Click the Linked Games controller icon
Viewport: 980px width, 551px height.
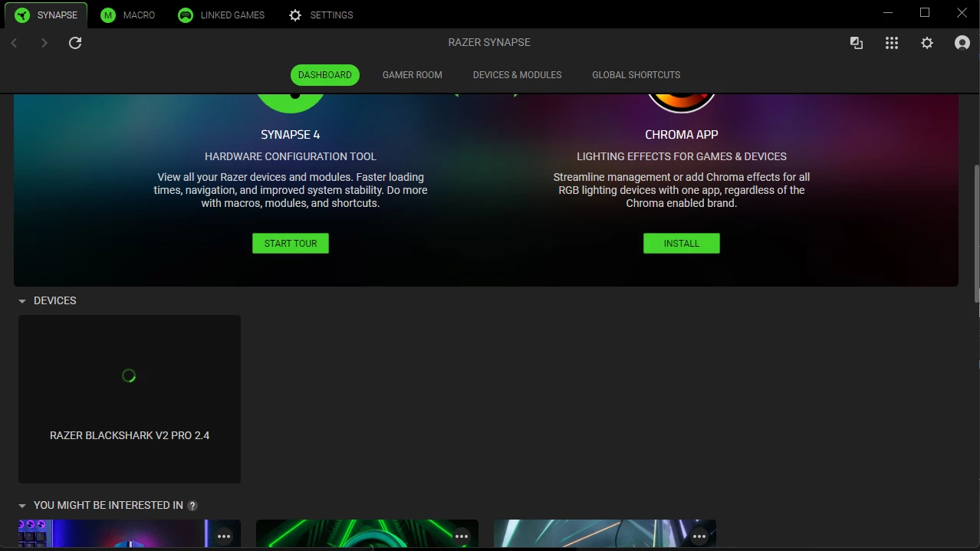click(x=186, y=15)
